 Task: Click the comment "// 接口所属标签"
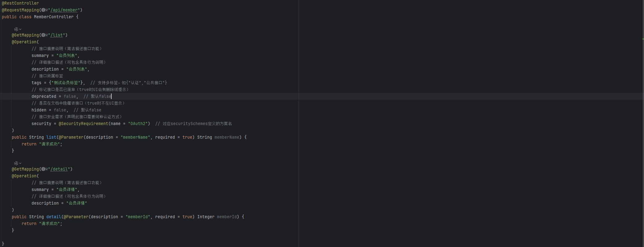coord(47,76)
